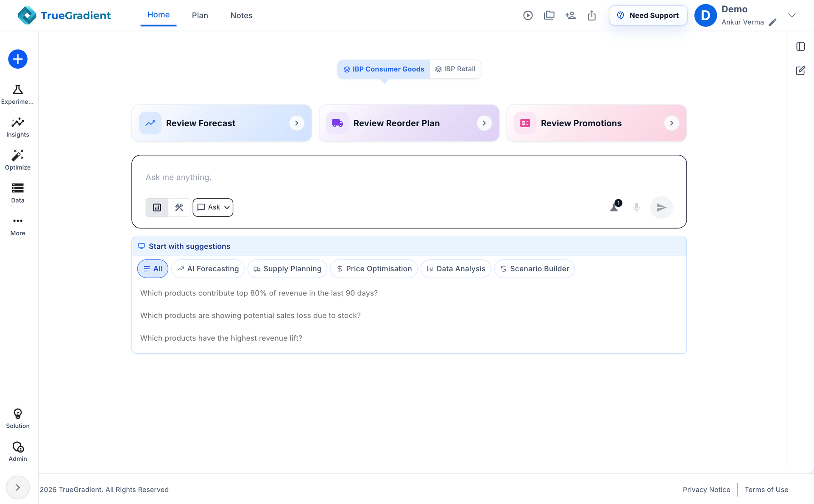
Task: Edit profile with pencil icon
Action: 772,22
